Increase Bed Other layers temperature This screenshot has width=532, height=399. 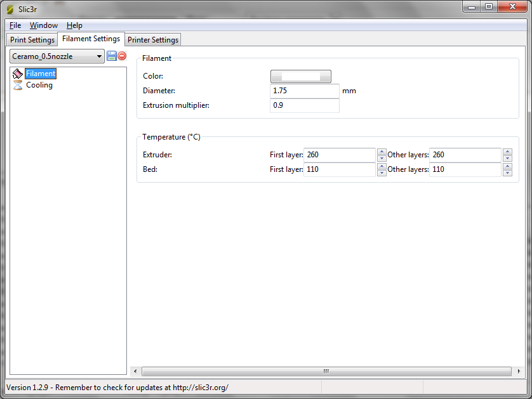(508, 166)
